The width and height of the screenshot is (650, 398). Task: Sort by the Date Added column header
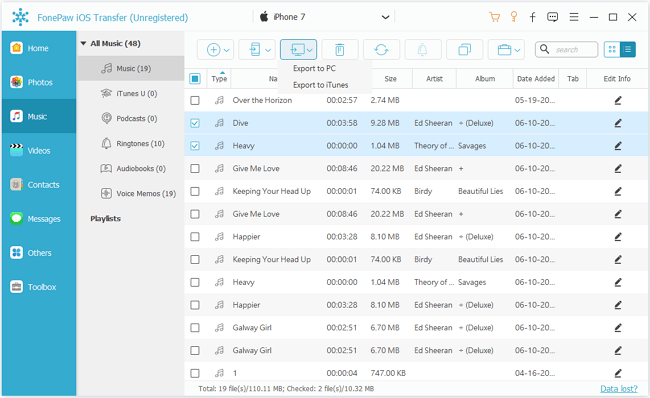(536, 78)
